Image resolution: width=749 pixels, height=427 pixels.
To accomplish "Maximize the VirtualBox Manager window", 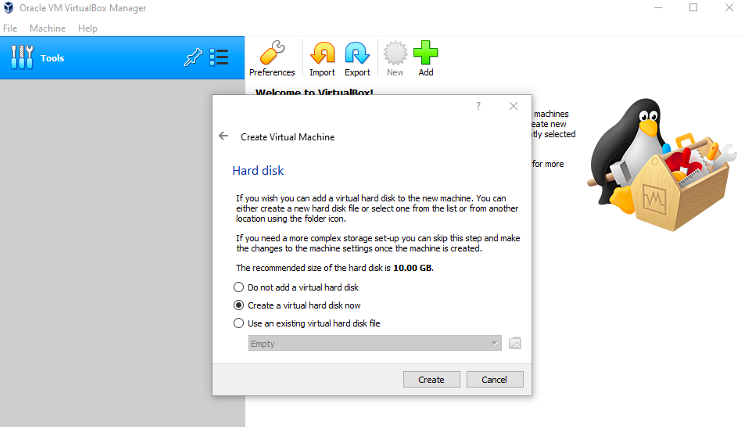I will pyautogui.click(x=693, y=8).
